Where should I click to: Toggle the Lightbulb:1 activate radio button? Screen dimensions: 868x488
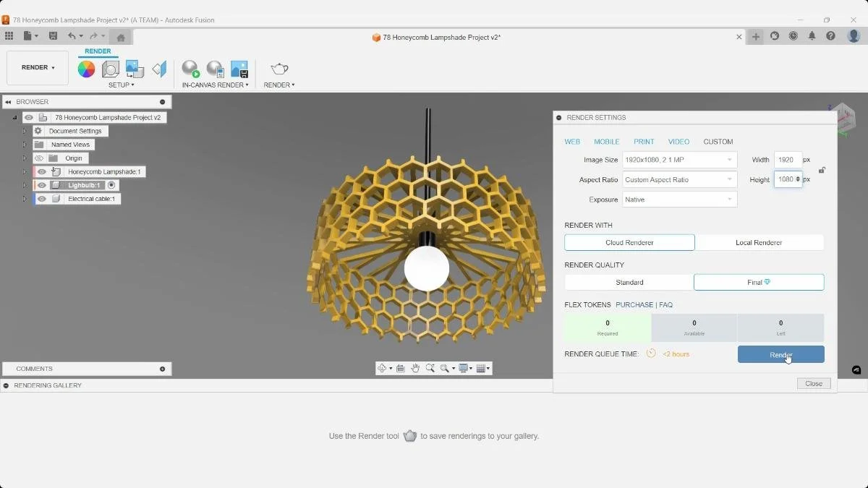point(111,185)
